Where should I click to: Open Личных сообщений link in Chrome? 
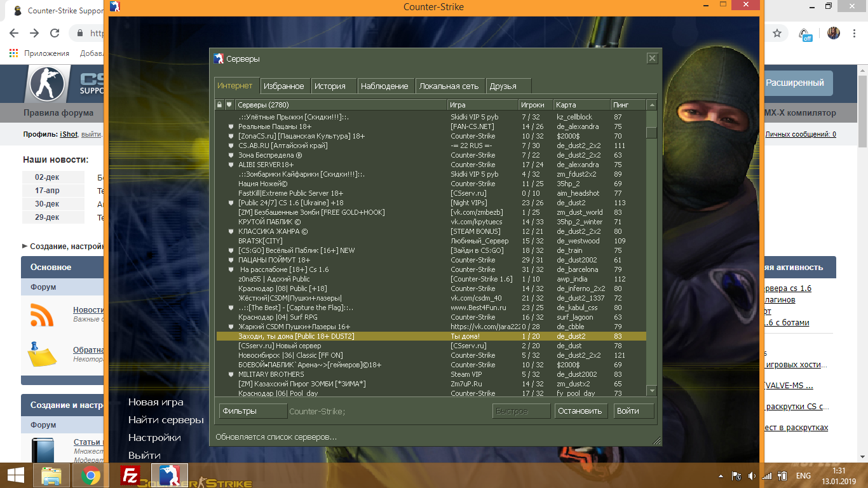(801, 134)
